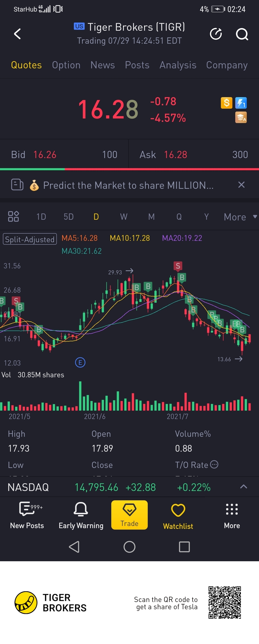This screenshot has width=259, height=644.
Task: Tap the MA5:16.28 indicator label
Action: [x=80, y=238]
